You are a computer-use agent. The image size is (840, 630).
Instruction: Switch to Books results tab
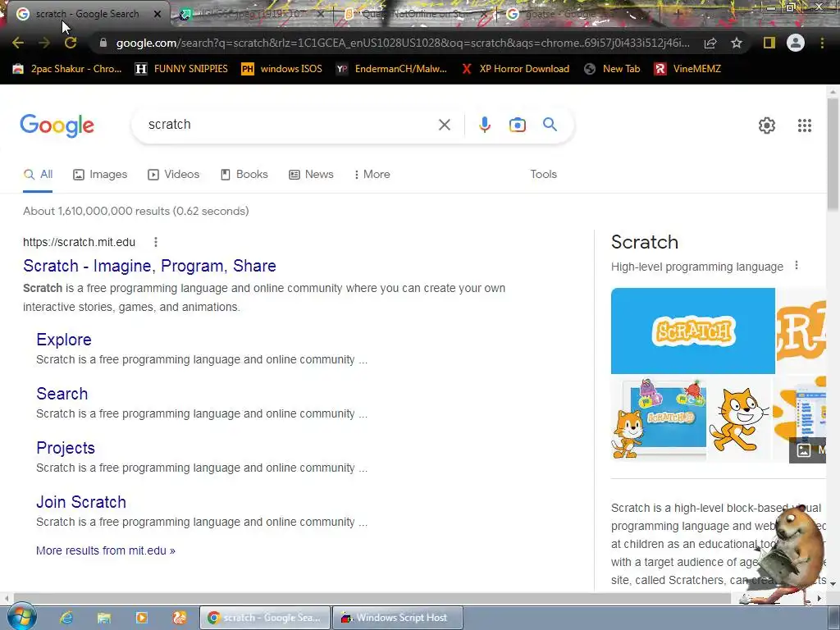coord(244,175)
